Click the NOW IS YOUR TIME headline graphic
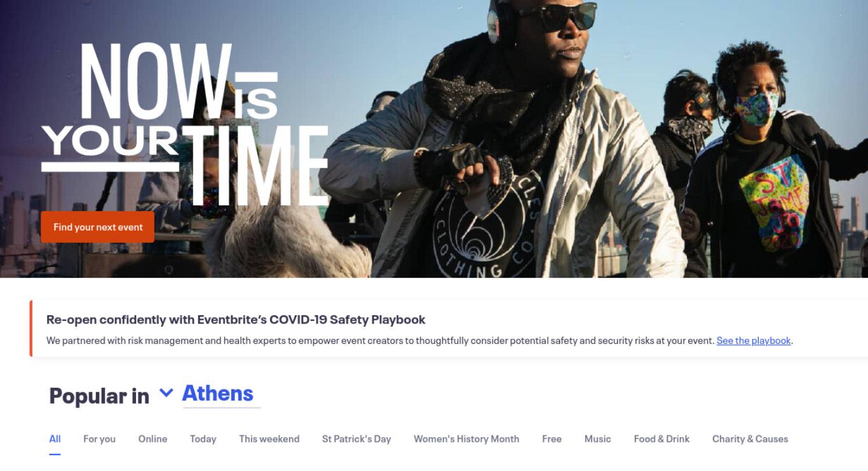The width and height of the screenshot is (868, 471). [184, 124]
